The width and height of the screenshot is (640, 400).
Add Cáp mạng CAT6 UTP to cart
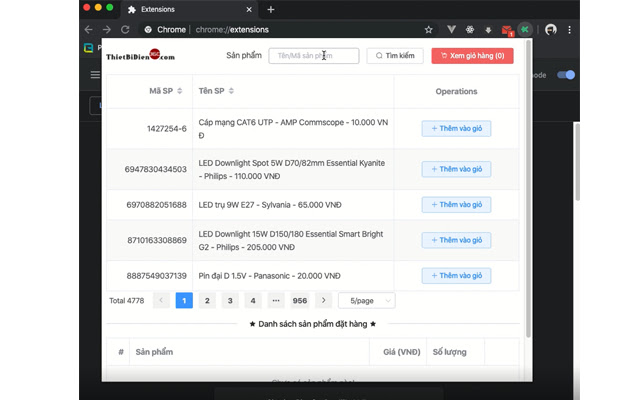(456, 129)
